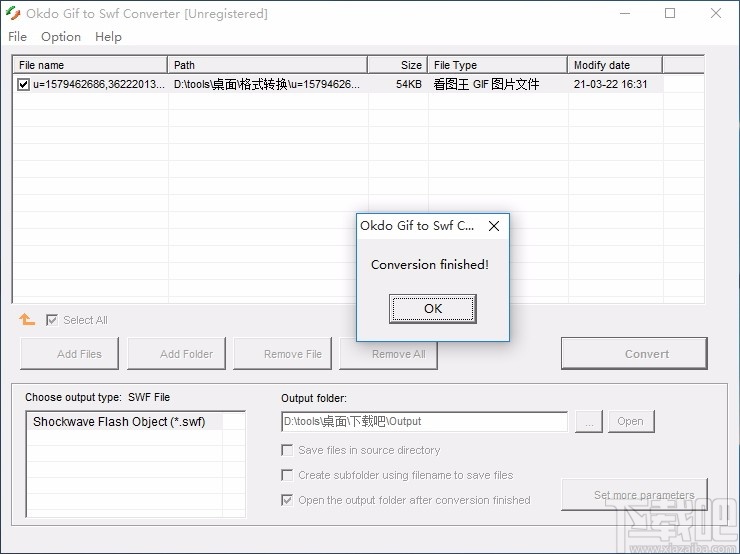Open the output folder with Open button
This screenshot has width=740, height=554.
coord(631,421)
